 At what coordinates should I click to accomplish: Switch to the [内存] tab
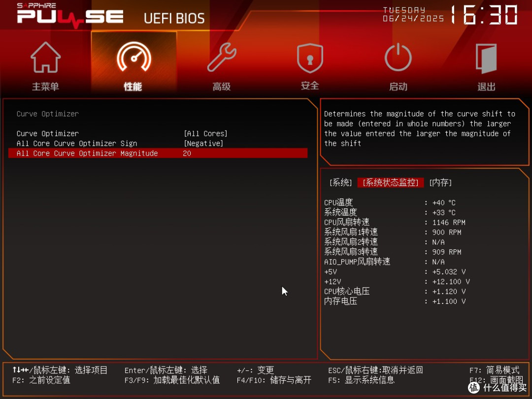coord(440,183)
